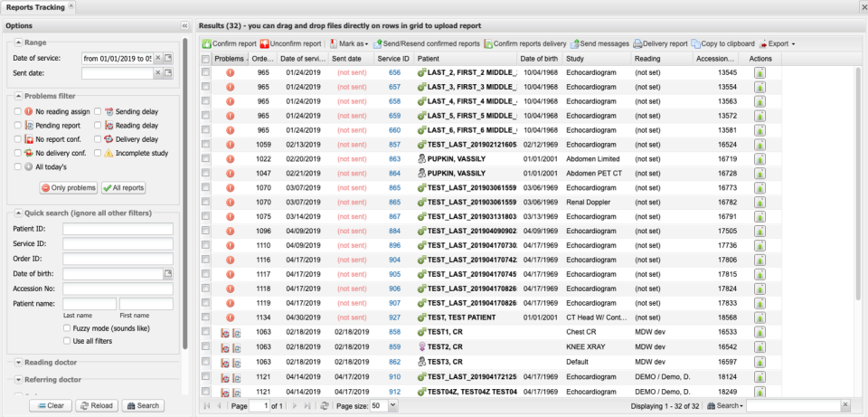
Task: Clear the Date of service range field
Action: [157, 58]
